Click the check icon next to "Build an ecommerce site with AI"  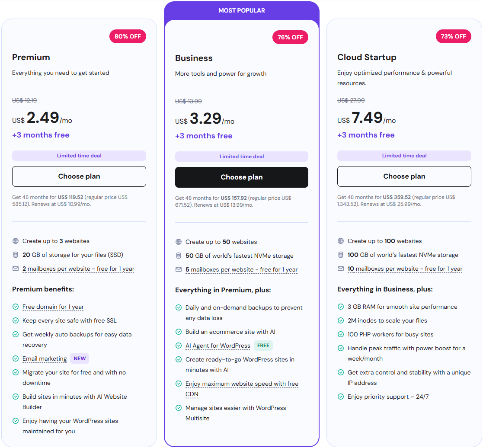(x=179, y=332)
